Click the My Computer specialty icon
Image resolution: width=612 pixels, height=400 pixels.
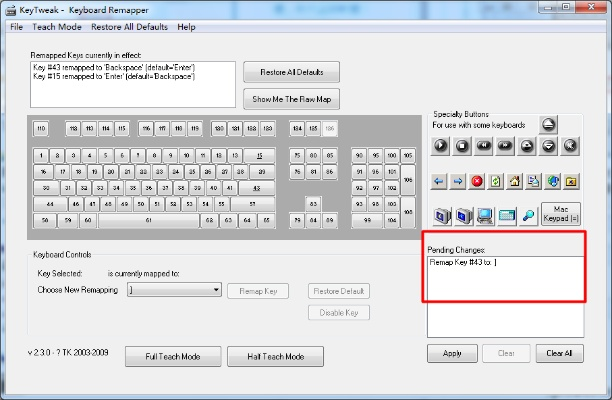[x=484, y=215]
